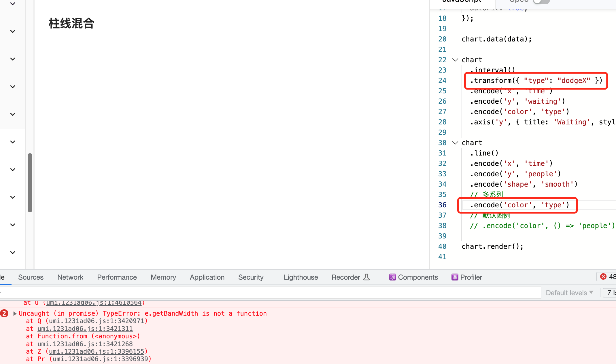This screenshot has width=616, height=364.
Task: Expand the TypeError console error details
Action: (15, 314)
